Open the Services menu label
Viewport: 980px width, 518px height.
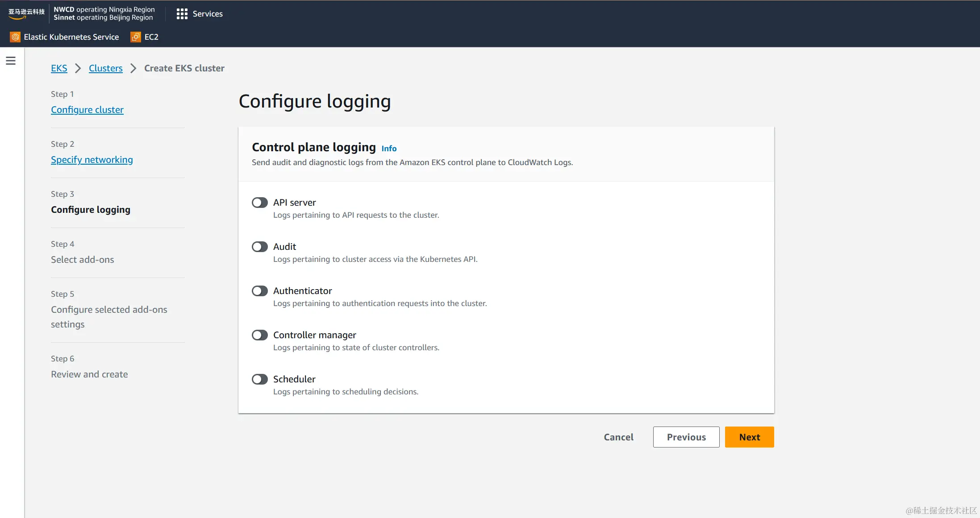[208, 14]
